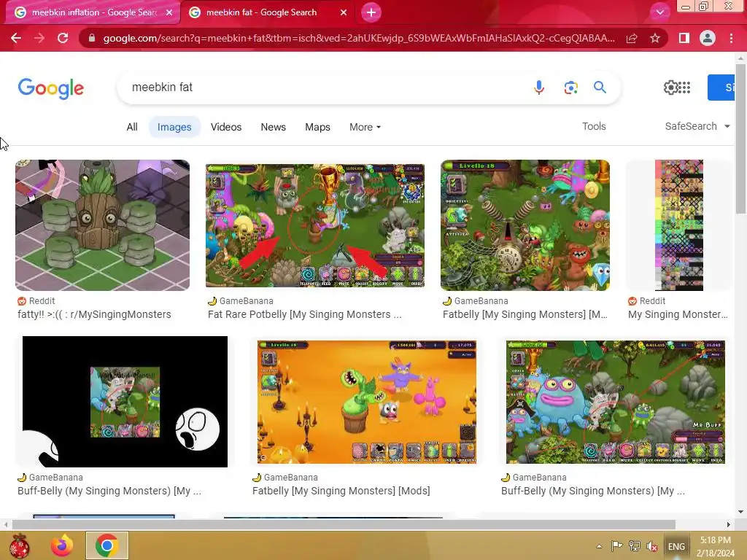This screenshot has height=560, width=747.
Task: Bookmark this page with the star icon
Action: pyautogui.click(x=655, y=38)
